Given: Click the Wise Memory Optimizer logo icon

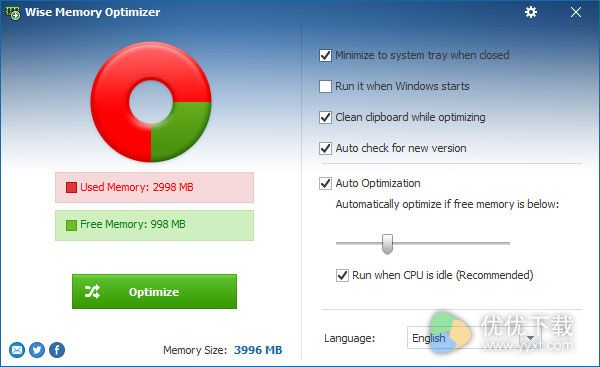Looking at the screenshot, I should tap(13, 13).
